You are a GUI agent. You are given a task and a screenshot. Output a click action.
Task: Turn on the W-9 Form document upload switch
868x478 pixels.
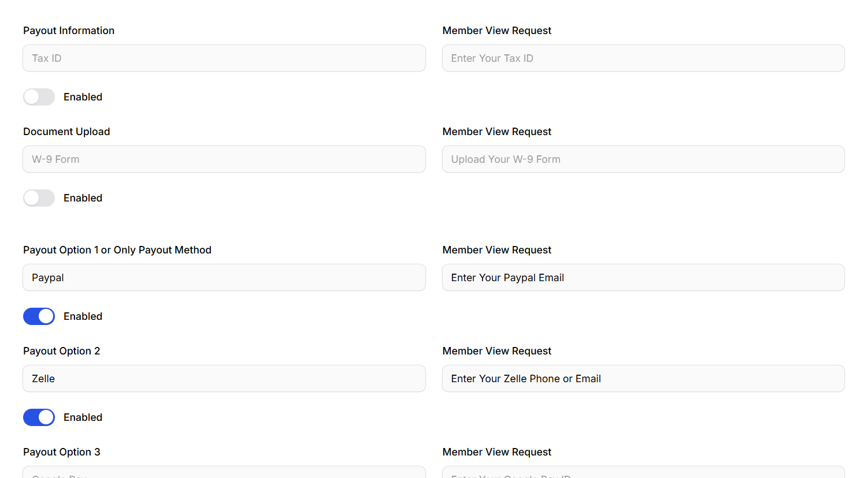pos(39,198)
